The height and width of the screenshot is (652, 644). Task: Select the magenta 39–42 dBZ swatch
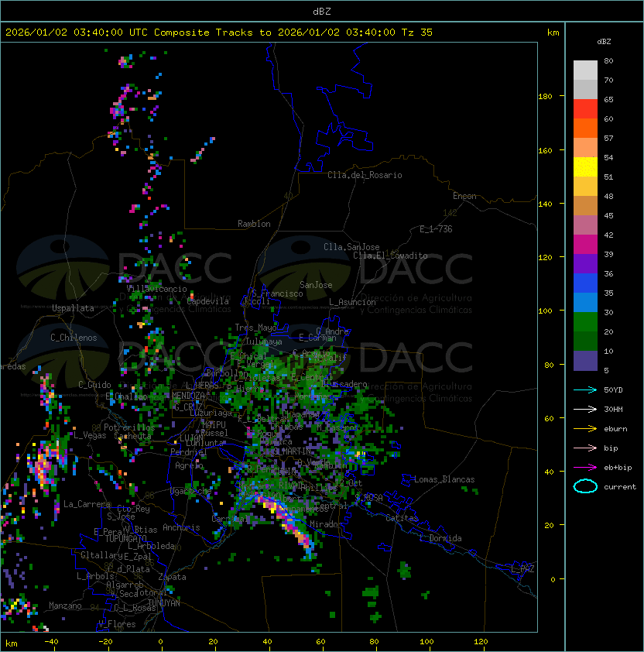[x=585, y=245]
